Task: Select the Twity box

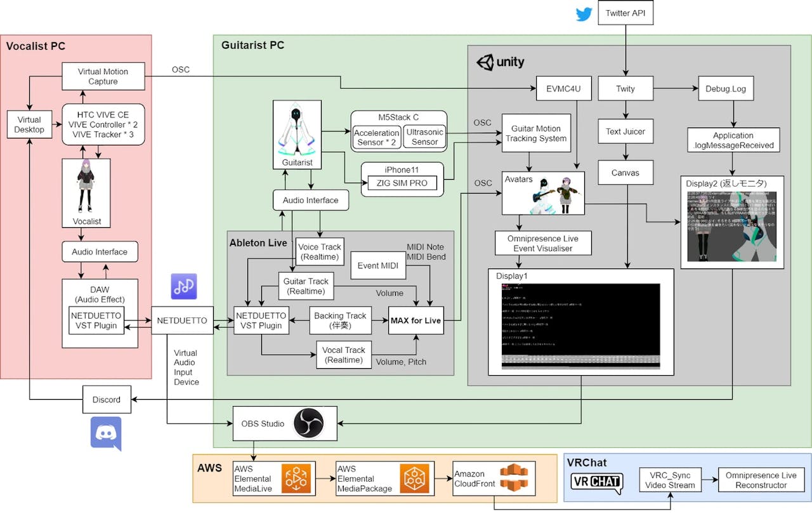Action: click(625, 89)
